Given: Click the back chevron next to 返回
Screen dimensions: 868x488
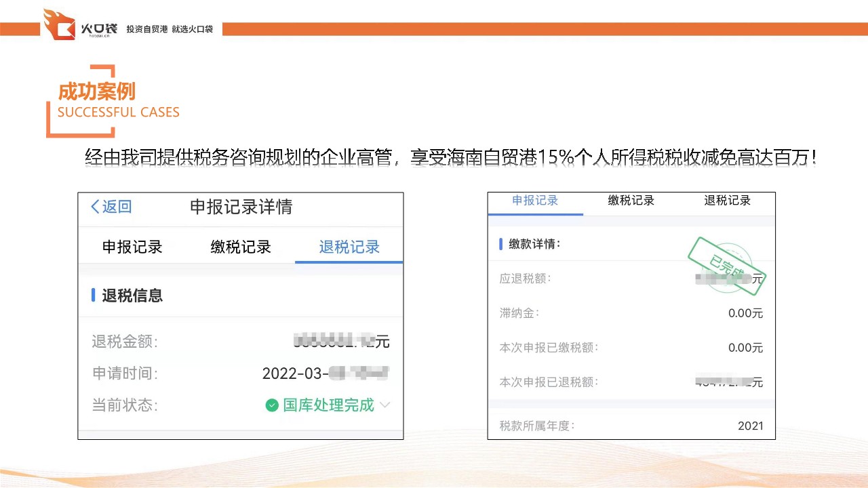Looking at the screenshot, I should pos(95,207).
